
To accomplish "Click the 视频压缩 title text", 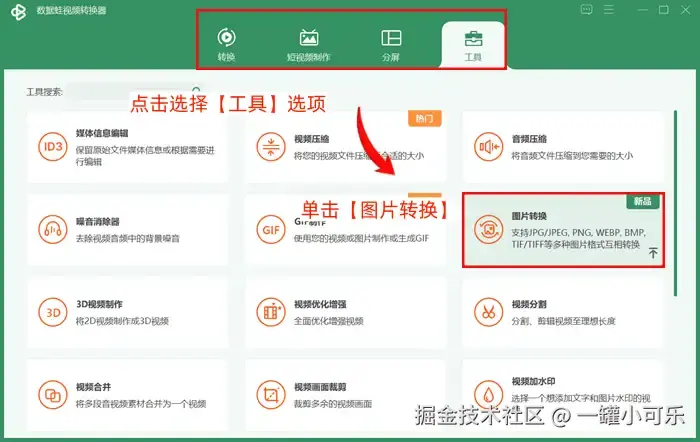I will point(312,139).
